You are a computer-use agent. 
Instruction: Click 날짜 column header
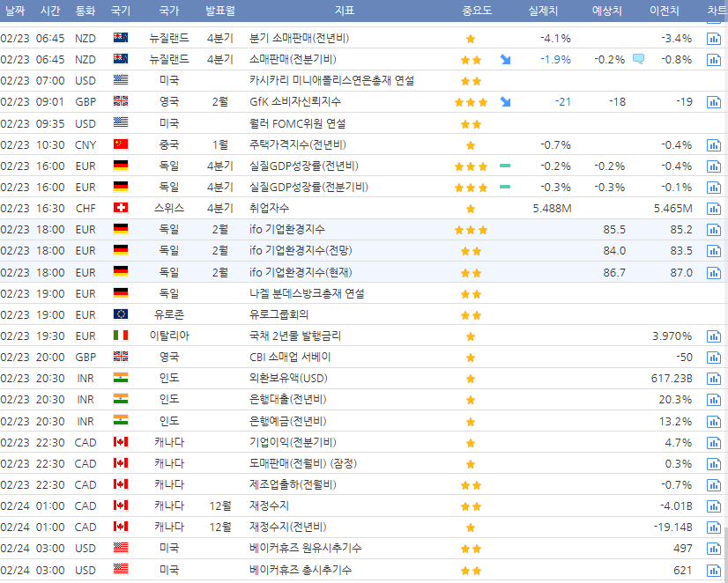click(x=15, y=11)
